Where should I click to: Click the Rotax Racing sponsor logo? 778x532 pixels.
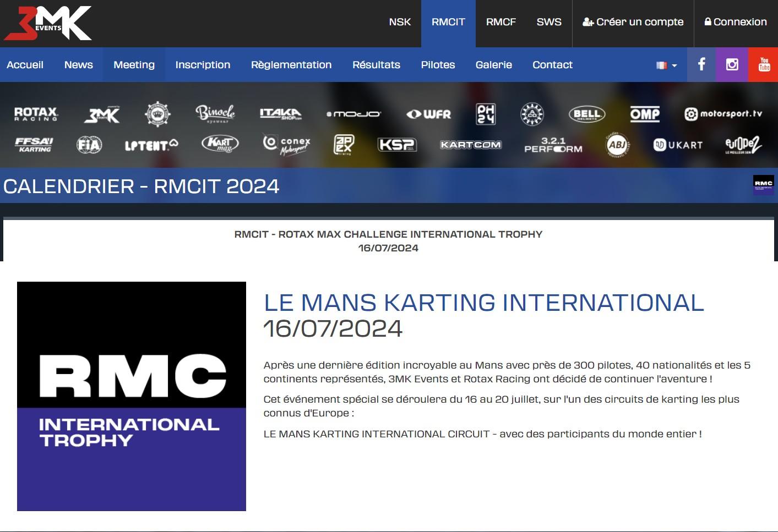pyautogui.click(x=36, y=114)
